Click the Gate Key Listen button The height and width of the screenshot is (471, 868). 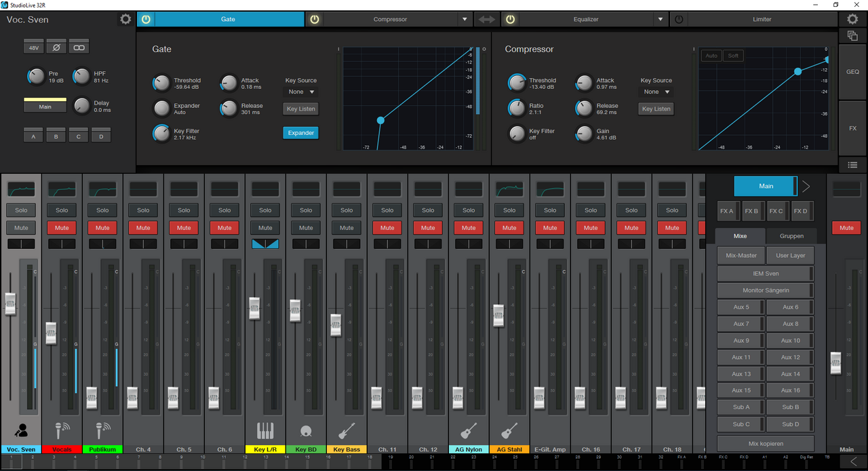pyautogui.click(x=301, y=109)
